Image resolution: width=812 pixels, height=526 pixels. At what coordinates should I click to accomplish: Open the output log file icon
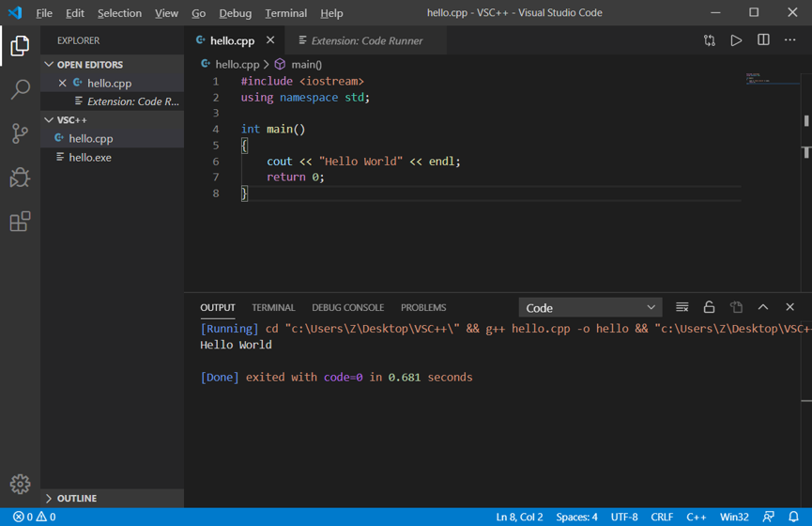pos(736,307)
